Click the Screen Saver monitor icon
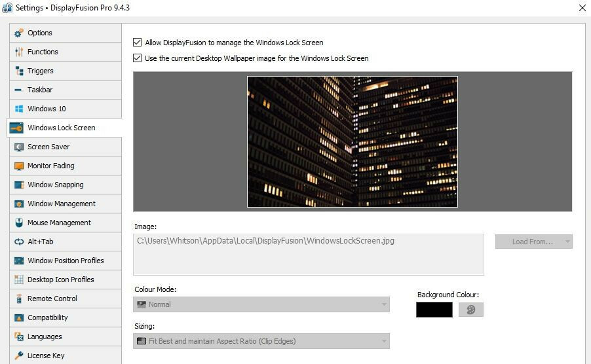591x364 pixels. pos(18,147)
